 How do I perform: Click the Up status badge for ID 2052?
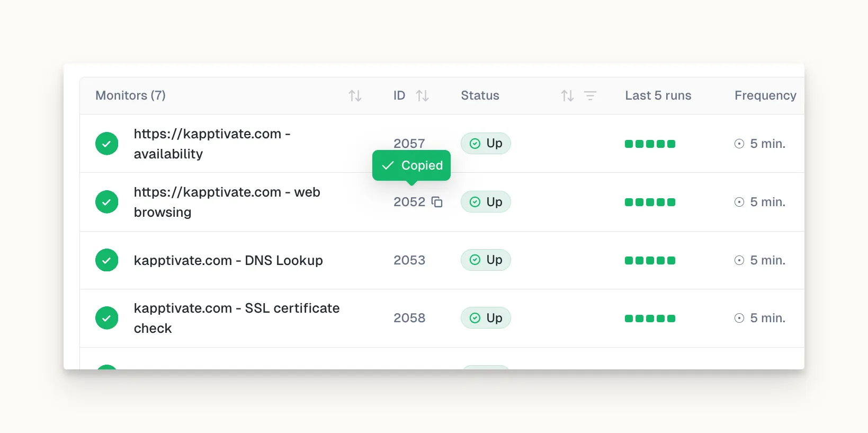486,201
